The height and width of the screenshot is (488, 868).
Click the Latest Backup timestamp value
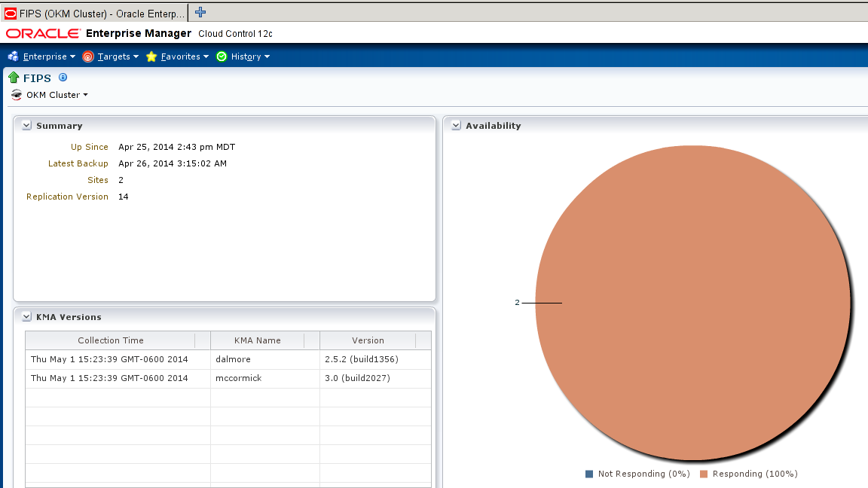point(173,163)
